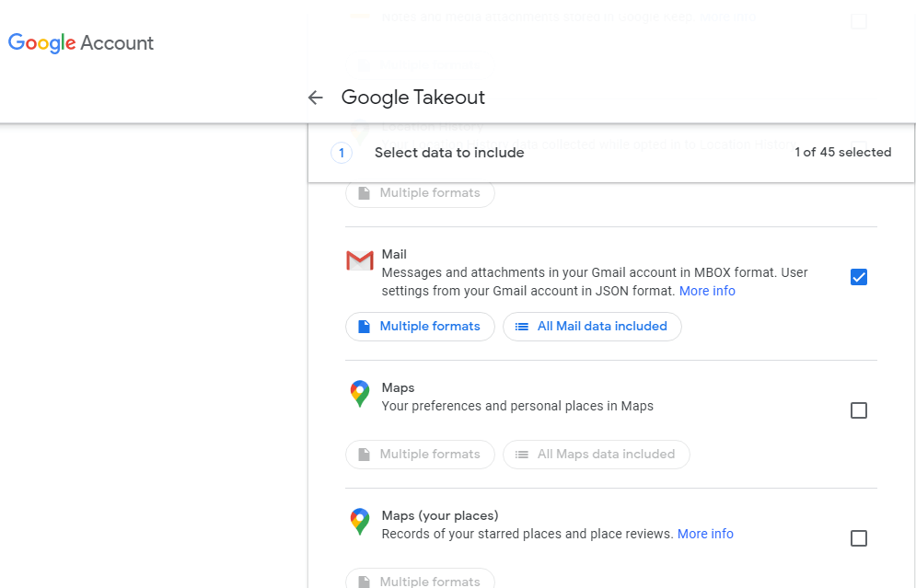Check the Maps (your places) checkbox
Viewport: 916px width, 588px height.
[858, 537]
